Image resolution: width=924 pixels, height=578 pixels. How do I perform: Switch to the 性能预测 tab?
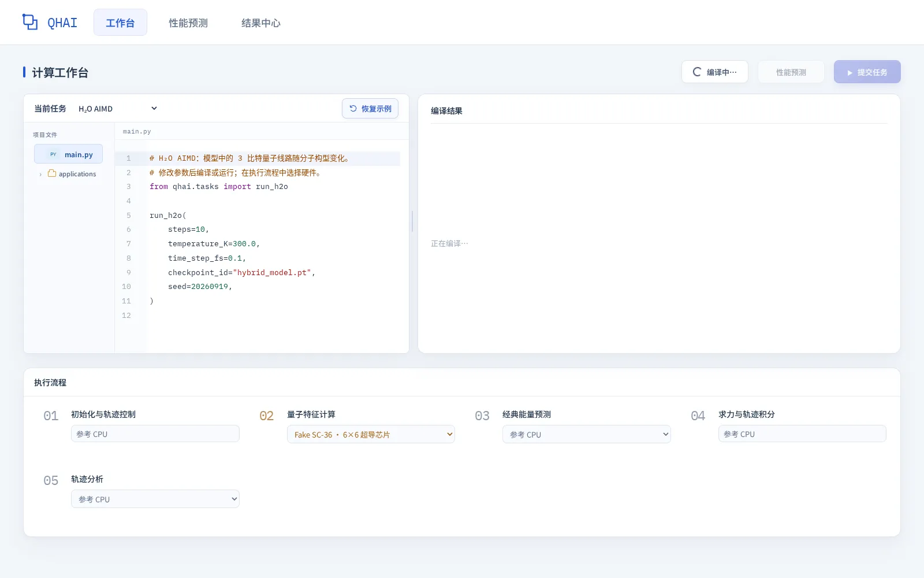(188, 23)
